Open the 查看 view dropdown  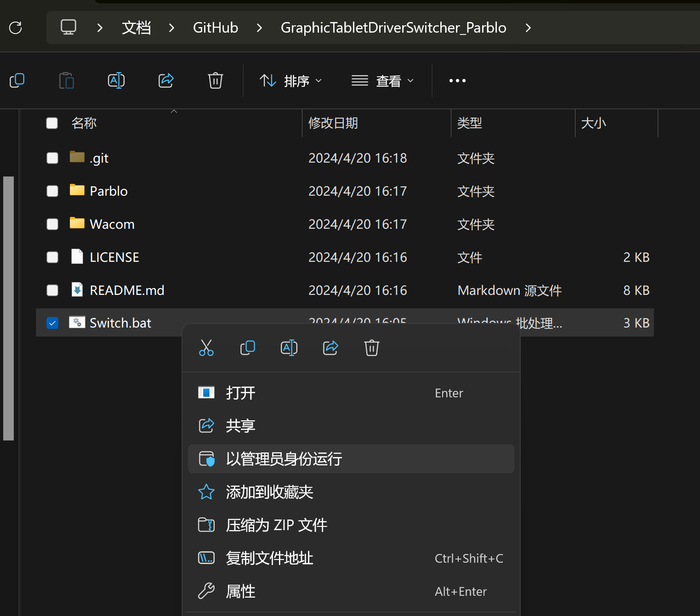pos(383,81)
